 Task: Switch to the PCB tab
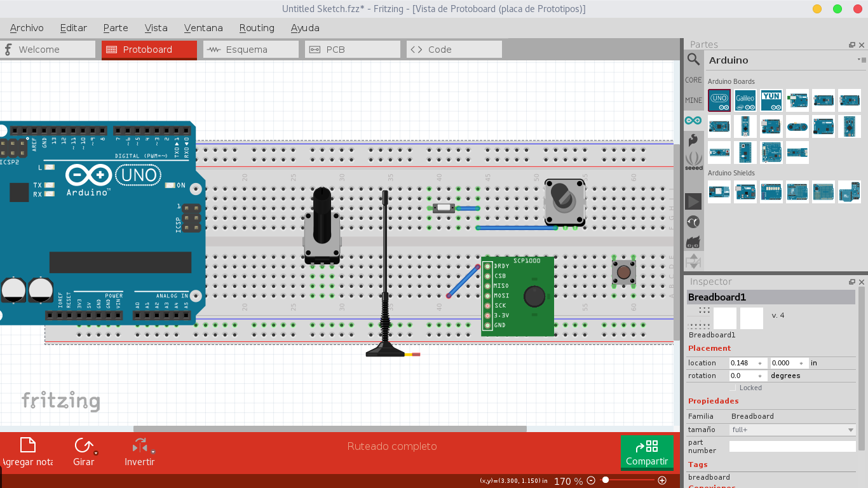point(353,50)
